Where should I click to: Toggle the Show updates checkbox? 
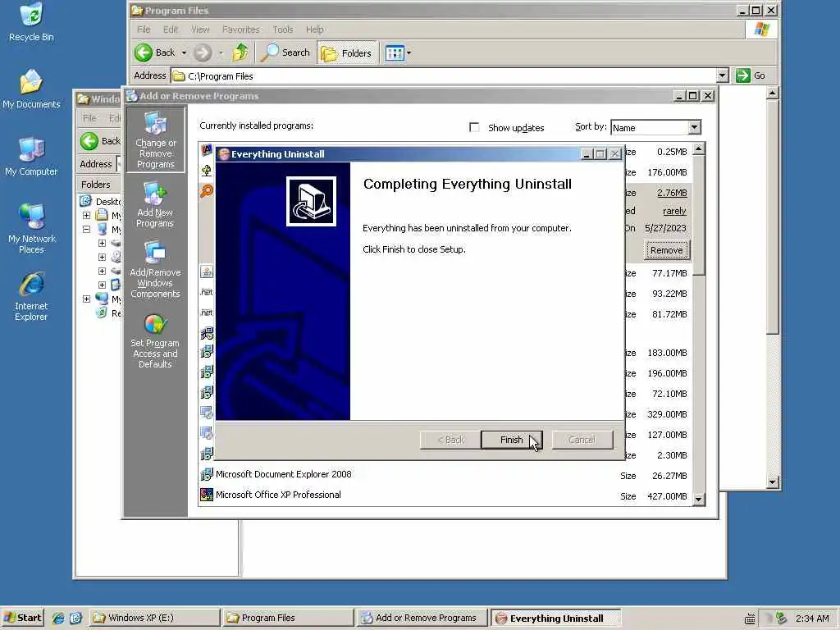[474, 127]
